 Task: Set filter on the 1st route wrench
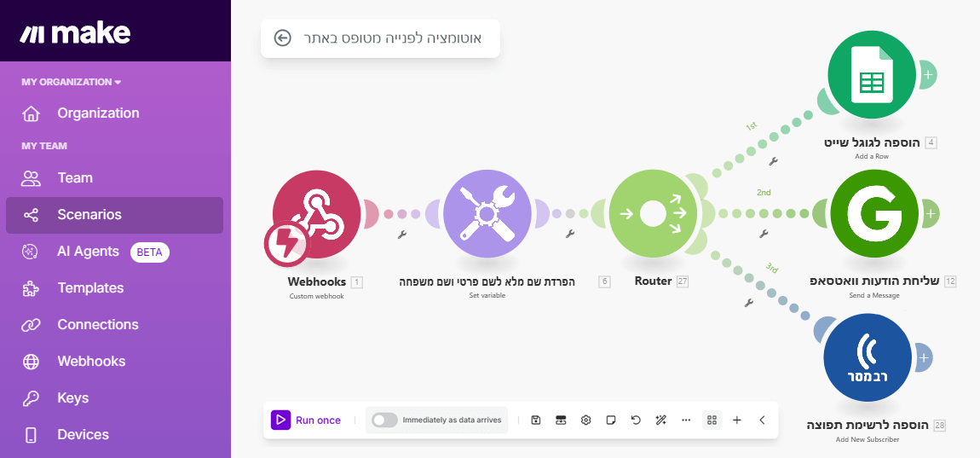774,161
